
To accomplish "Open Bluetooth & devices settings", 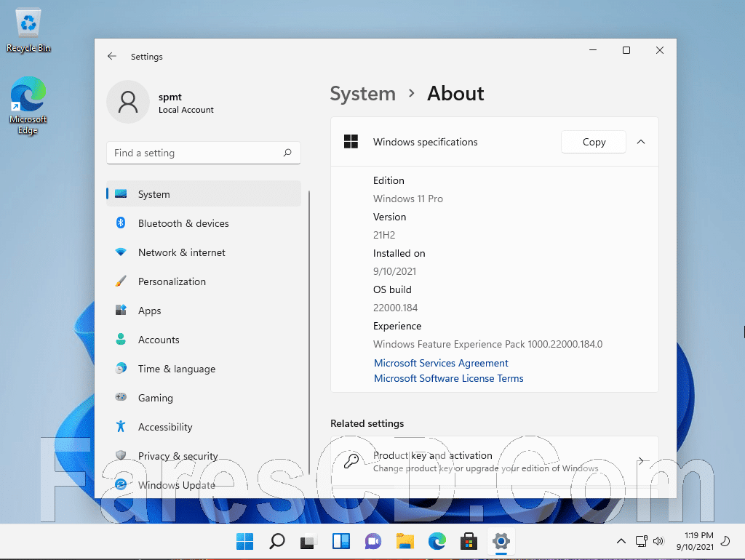I will tap(204, 223).
